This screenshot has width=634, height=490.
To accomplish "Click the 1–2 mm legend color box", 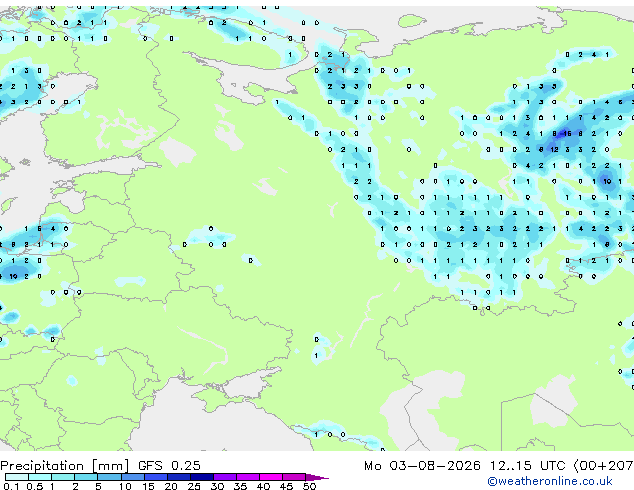I will (63, 477).
